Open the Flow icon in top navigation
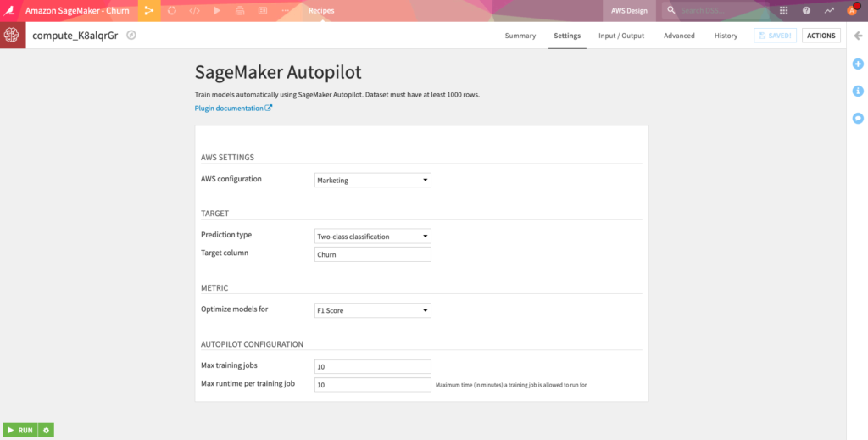The image size is (868, 440). pyautogui.click(x=149, y=10)
